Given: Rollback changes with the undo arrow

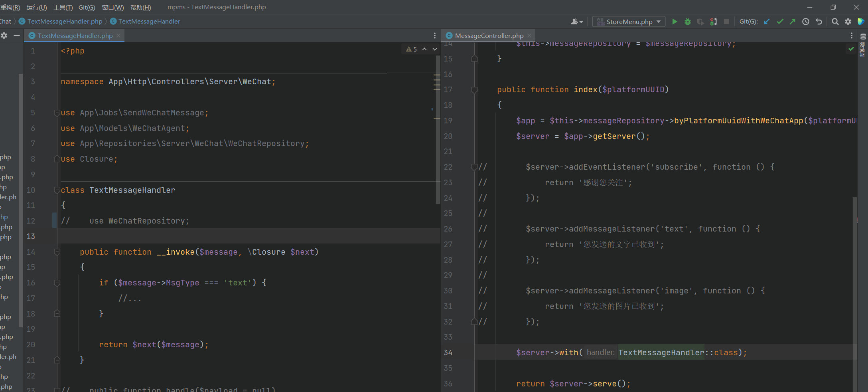Looking at the screenshot, I should [819, 22].
